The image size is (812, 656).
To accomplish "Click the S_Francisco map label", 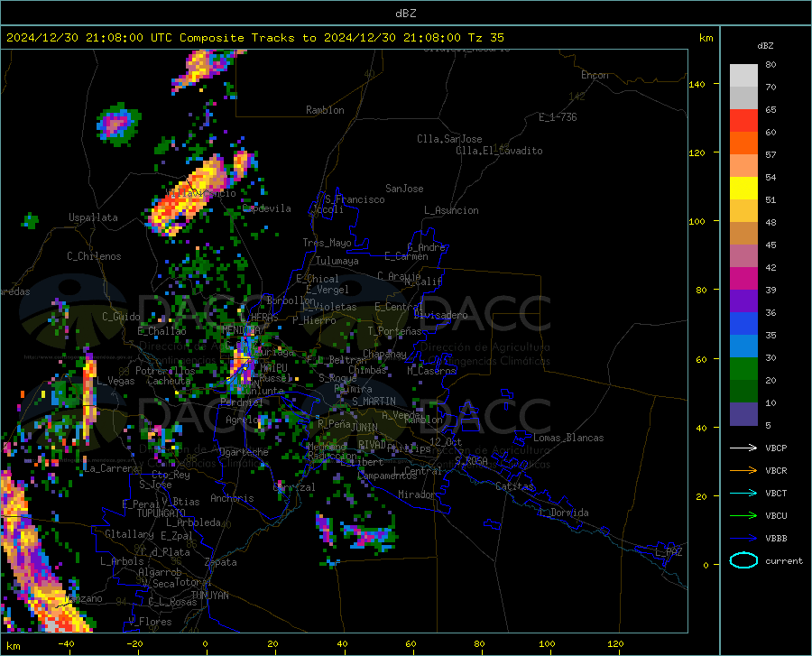I will (x=355, y=199).
